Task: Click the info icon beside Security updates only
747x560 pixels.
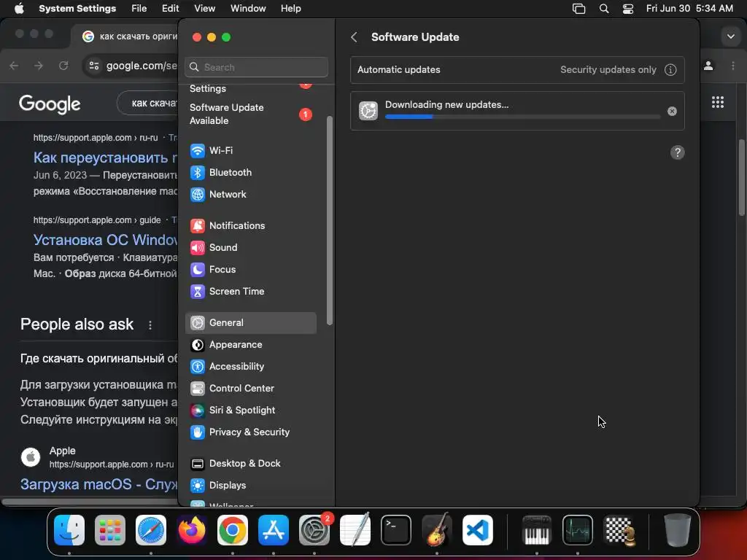Action: click(x=670, y=70)
